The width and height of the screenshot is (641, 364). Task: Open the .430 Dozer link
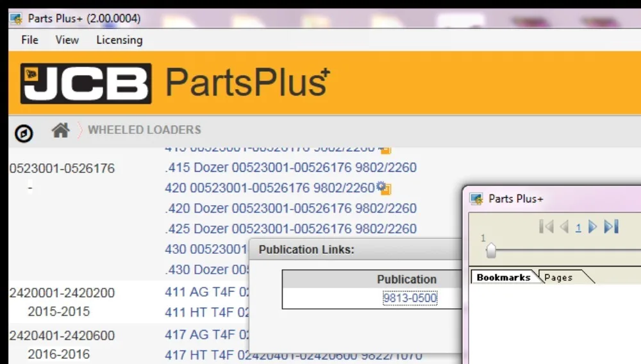tap(206, 270)
